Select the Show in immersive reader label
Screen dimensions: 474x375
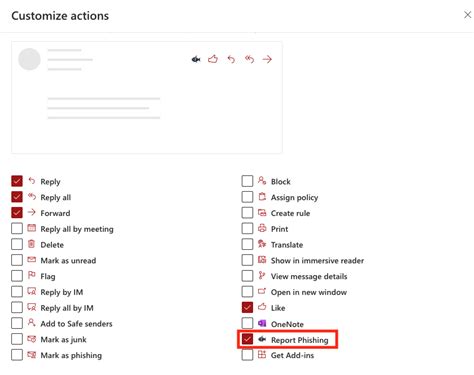[317, 260]
